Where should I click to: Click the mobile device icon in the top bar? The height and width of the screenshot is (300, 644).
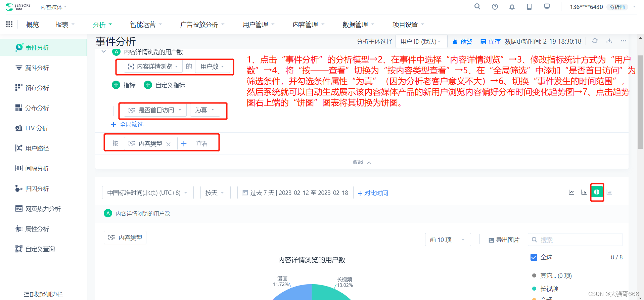(x=529, y=7)
